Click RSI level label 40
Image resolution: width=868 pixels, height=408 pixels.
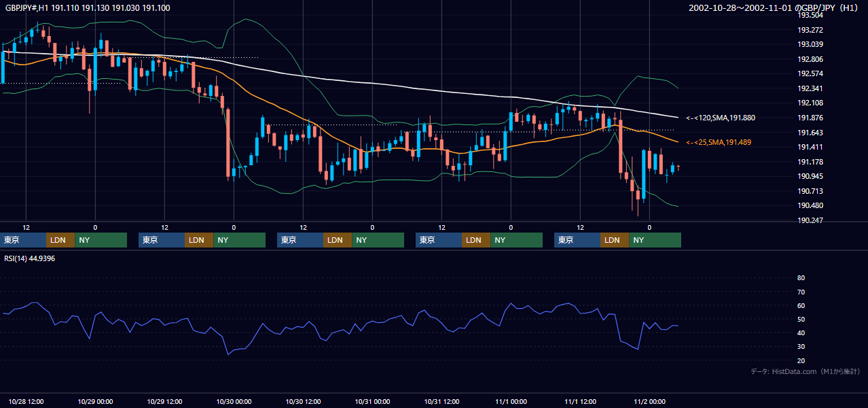[x=801, y=333]
